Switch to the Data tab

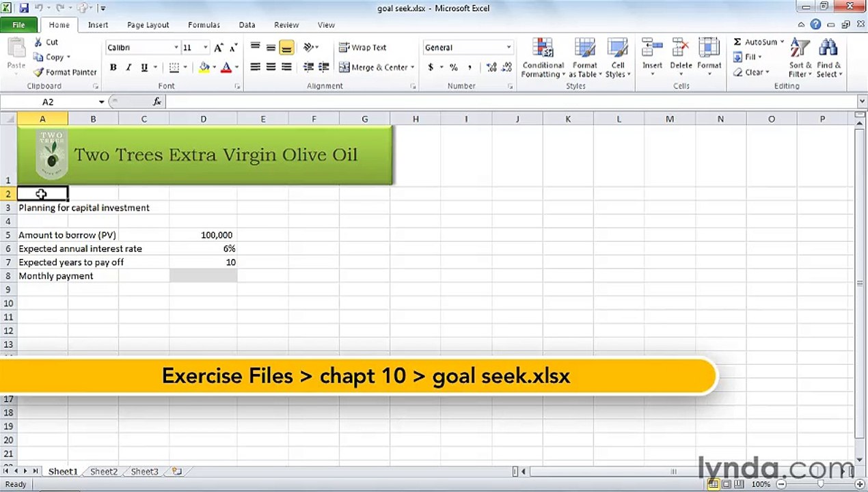(x=247, y=25)
